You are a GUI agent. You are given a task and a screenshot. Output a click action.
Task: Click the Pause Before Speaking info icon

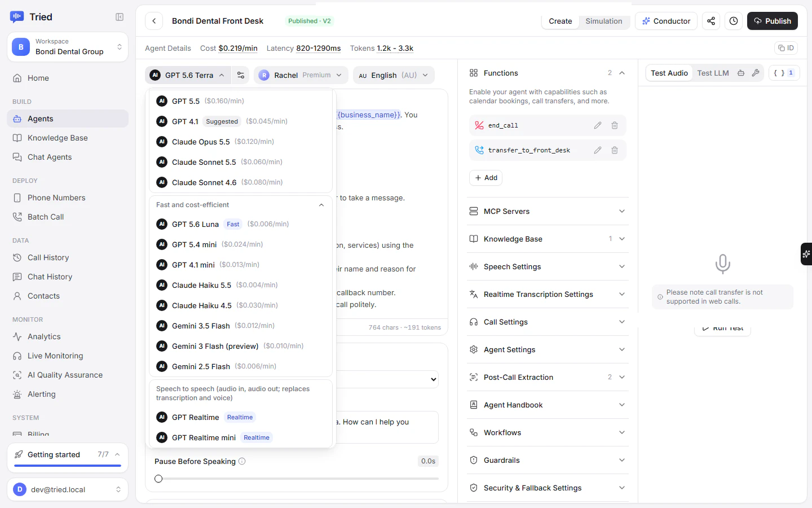[242, 461]
